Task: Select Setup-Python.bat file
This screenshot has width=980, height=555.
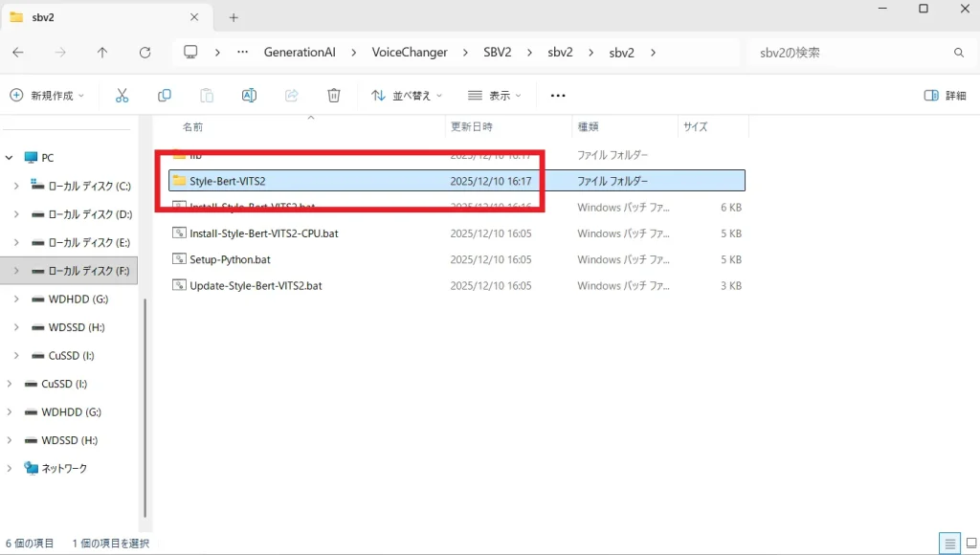Action: pos(230,259)
